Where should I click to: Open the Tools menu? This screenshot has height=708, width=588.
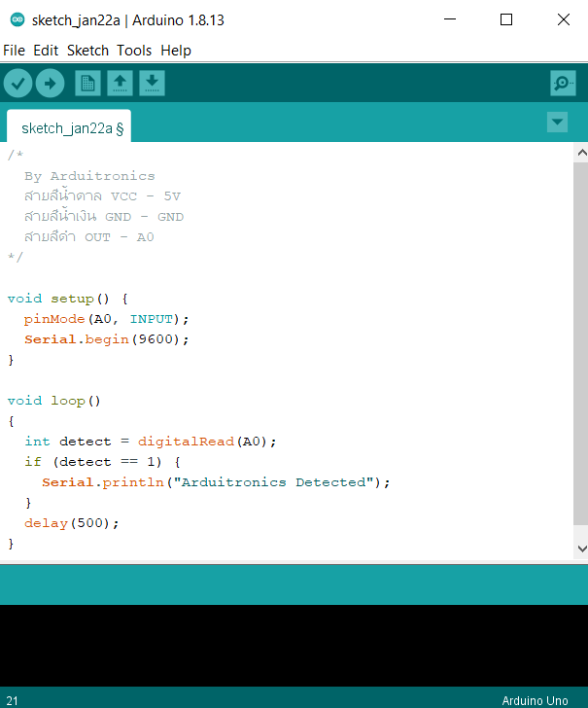[134, 51]
